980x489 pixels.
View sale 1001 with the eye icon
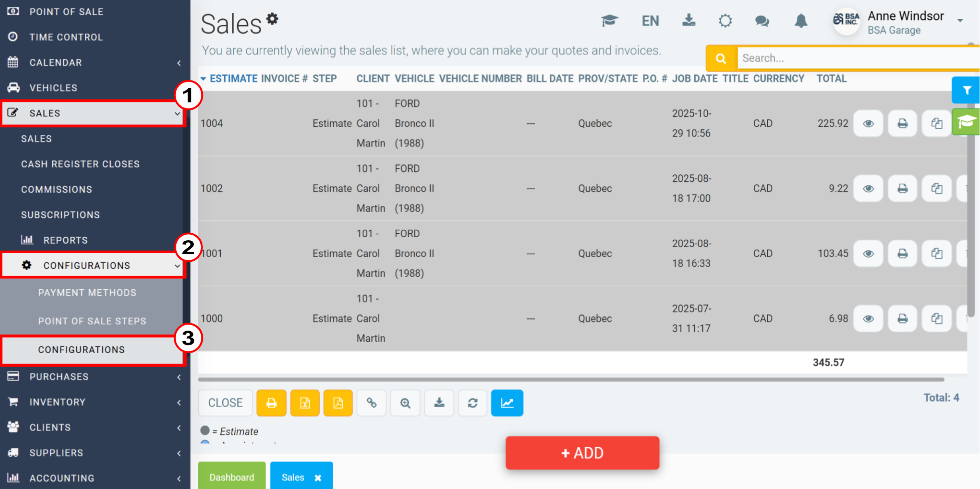(x=869, y=253)
